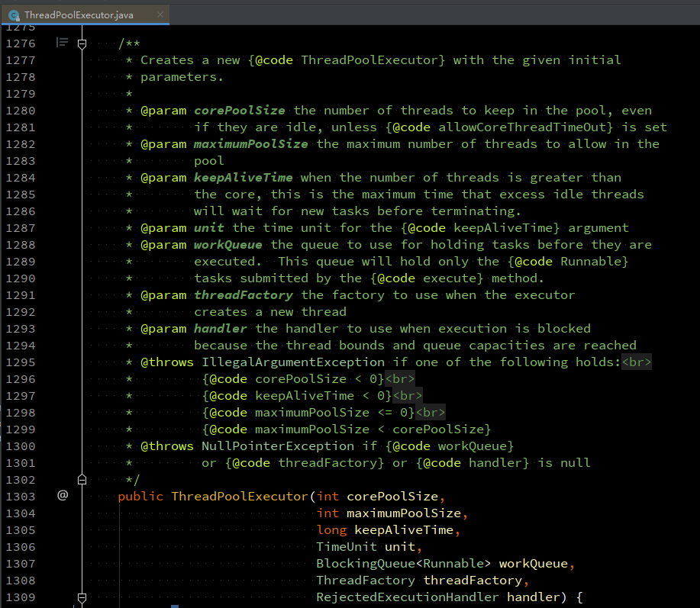Click the RejectedExecutionHandler parameter type
This screenshot has height=608, width=700.
[x=408, y=597]
